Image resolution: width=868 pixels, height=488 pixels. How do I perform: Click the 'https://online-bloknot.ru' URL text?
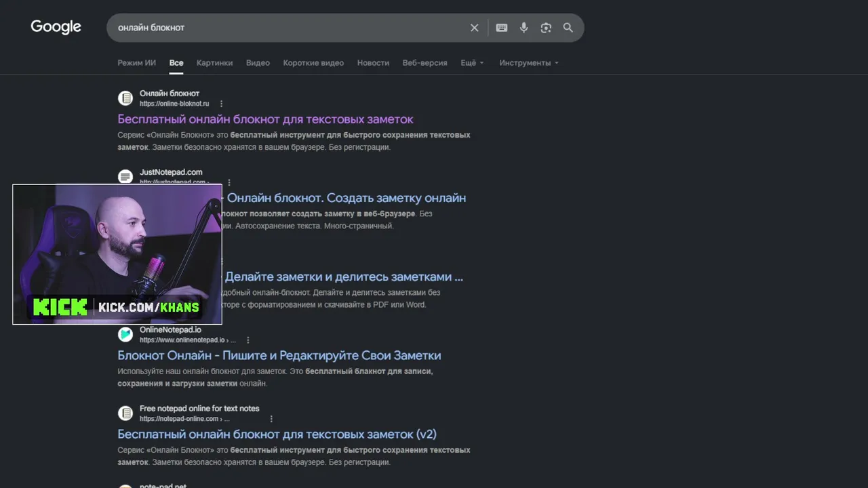[174, 104]
